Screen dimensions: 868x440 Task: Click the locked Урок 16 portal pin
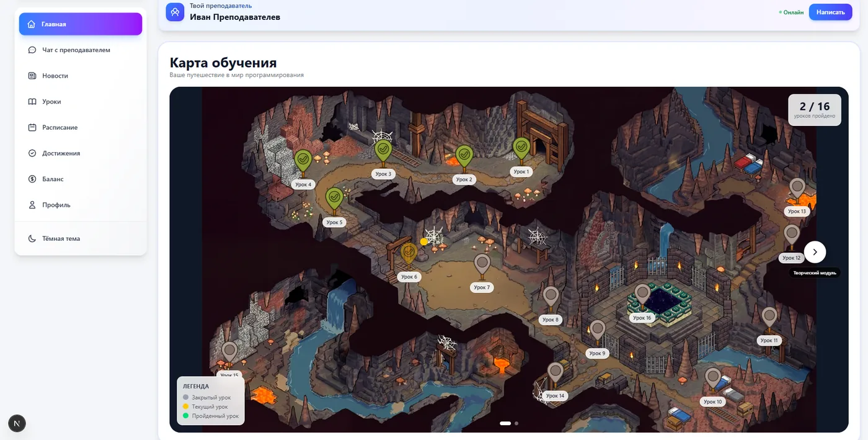pyautogui.click(x=642, y=295)
